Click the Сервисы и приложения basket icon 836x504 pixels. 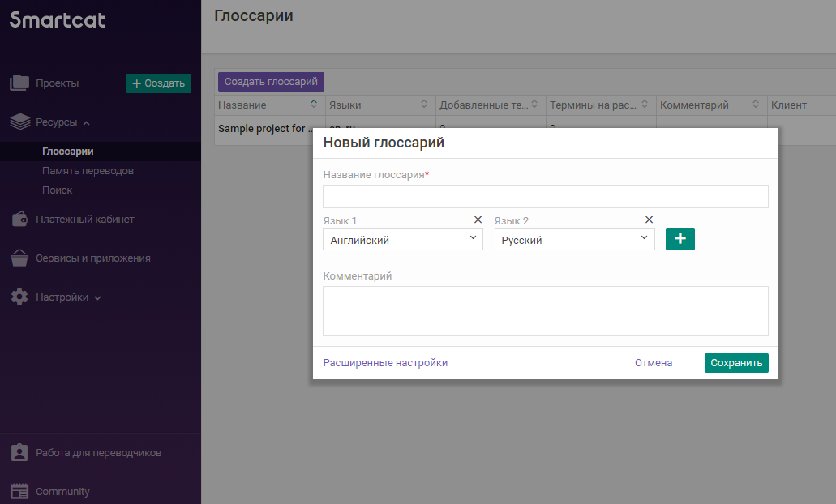[18, 258]
